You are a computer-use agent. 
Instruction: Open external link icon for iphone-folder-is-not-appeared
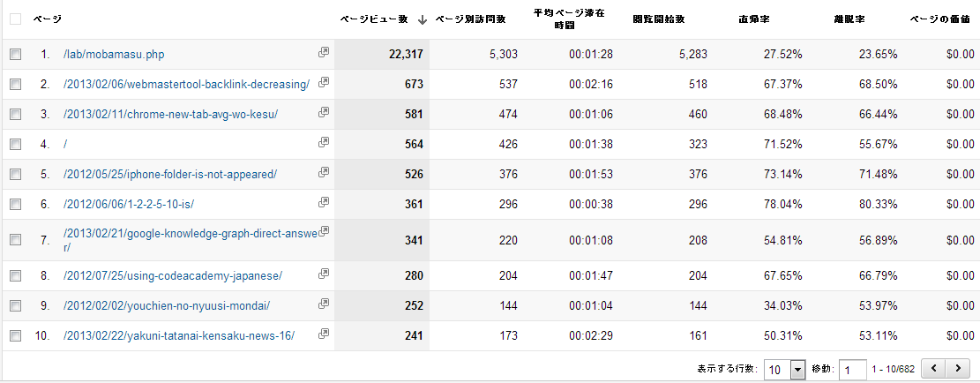point(324,173)
